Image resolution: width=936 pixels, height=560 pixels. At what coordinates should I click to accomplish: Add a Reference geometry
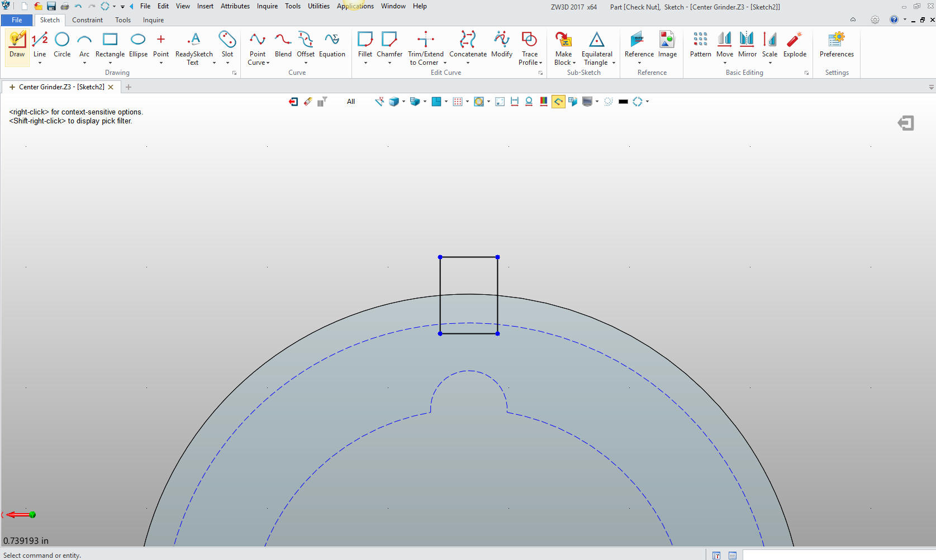[x=639, y=45]
